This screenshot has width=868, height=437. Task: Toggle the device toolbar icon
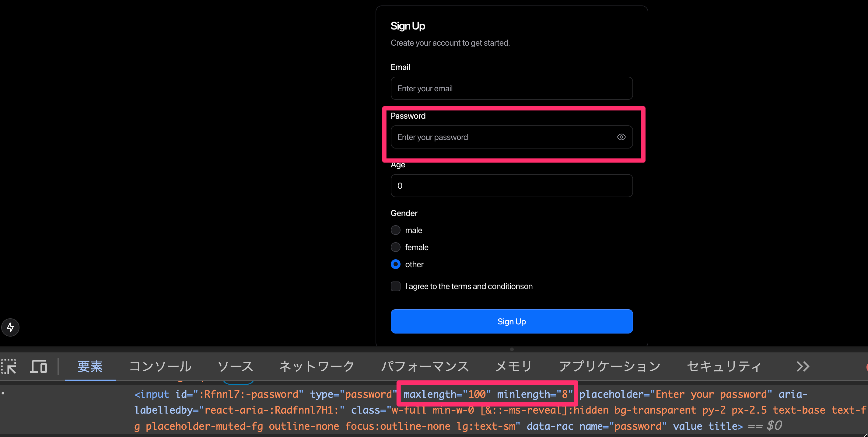click(38, 366)
